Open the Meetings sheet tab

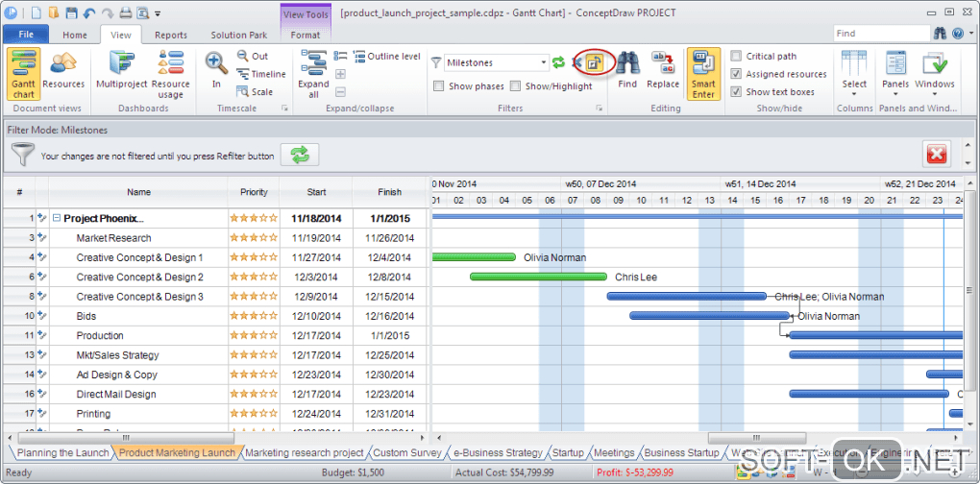point(614,452)
